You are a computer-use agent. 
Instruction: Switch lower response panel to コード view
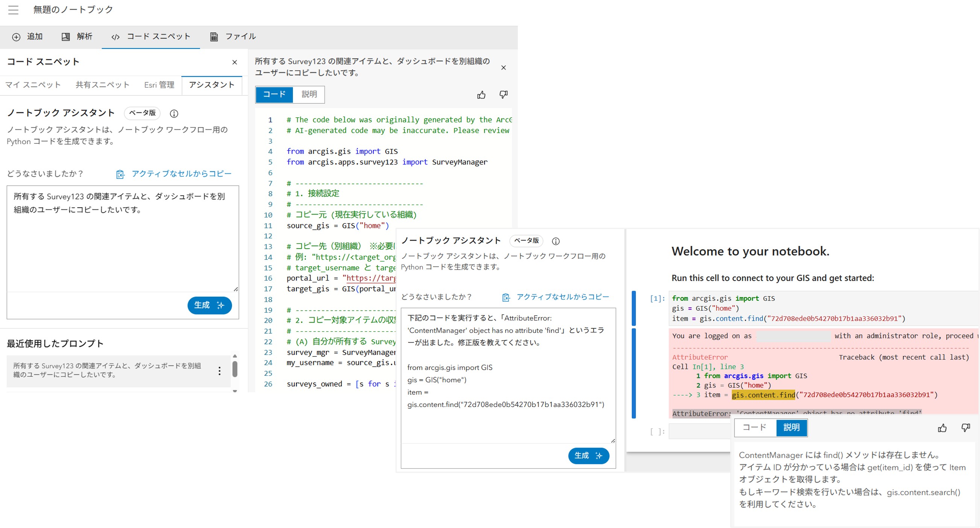(754, 427)
